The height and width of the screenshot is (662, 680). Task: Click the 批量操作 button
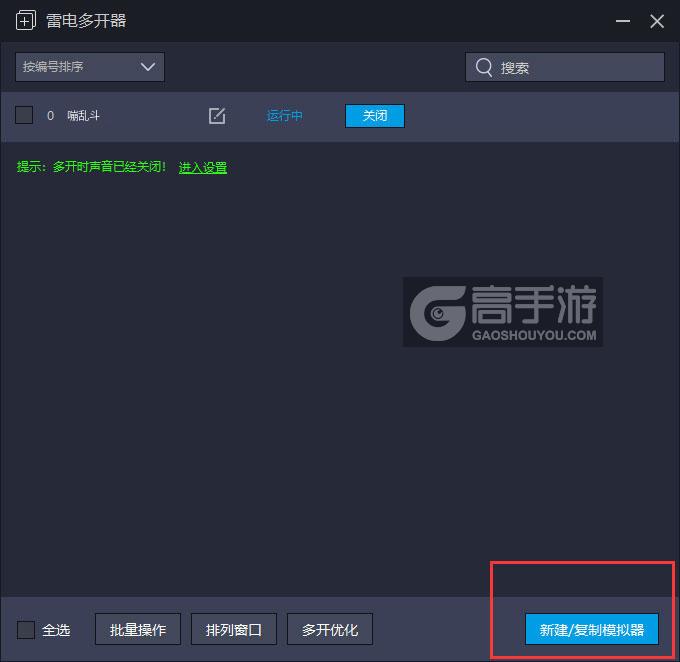pyautogui.click(x=138, y=629)
